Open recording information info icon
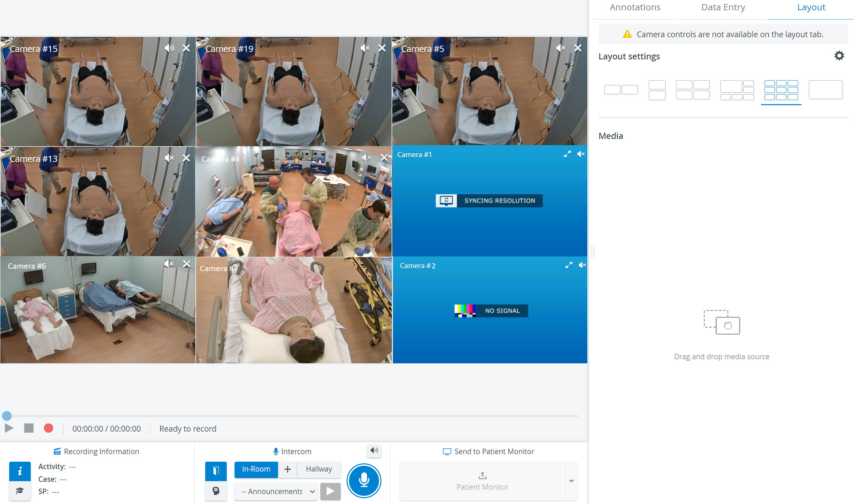Viewport: 854px width, 504px height. 20,471
